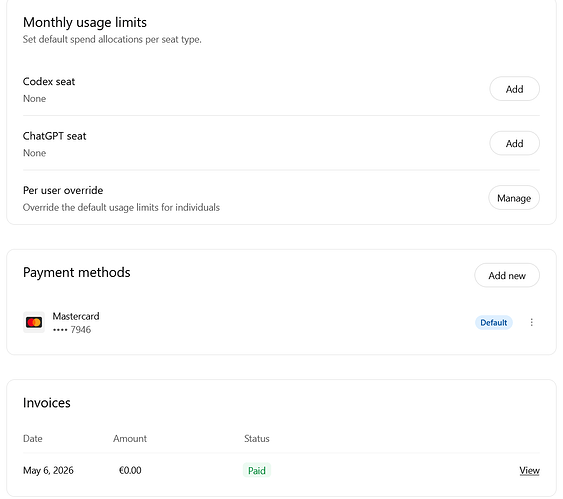This screenshot has width=563, height=499.
Task: Click the None value under Codex seat
Action: pos(34,98)
